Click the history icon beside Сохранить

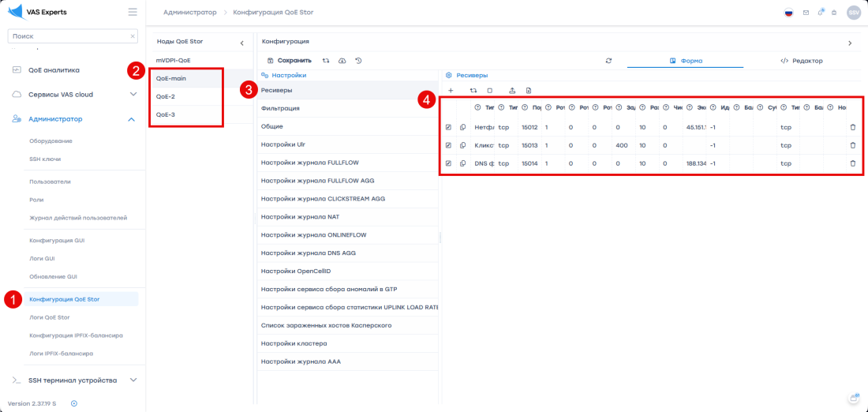pyautogui.click(x=359, y=60)
